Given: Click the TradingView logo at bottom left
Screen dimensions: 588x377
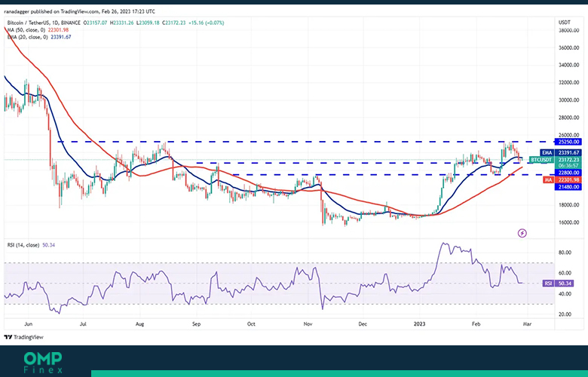Looking at the screenshot, I should tap(23, 337).
